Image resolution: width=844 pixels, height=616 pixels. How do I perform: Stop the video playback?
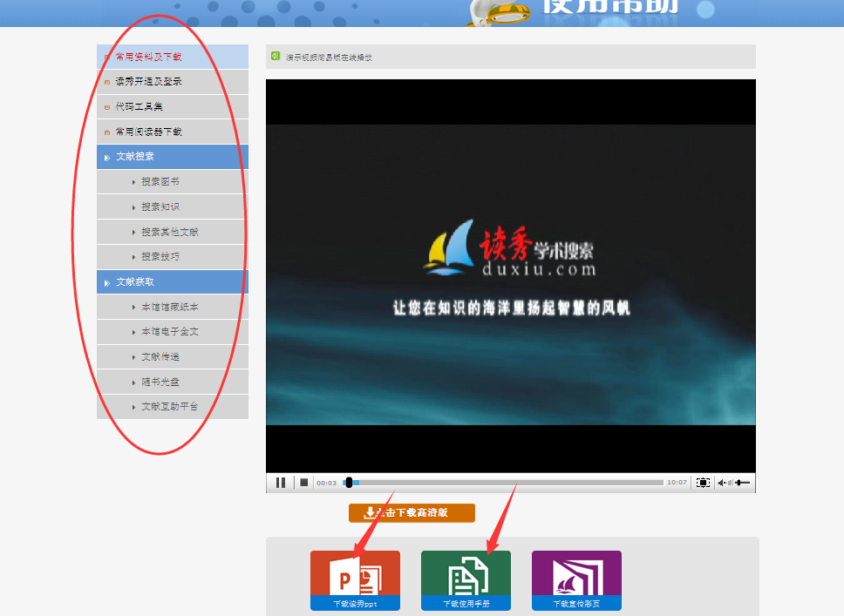(303, 483)
